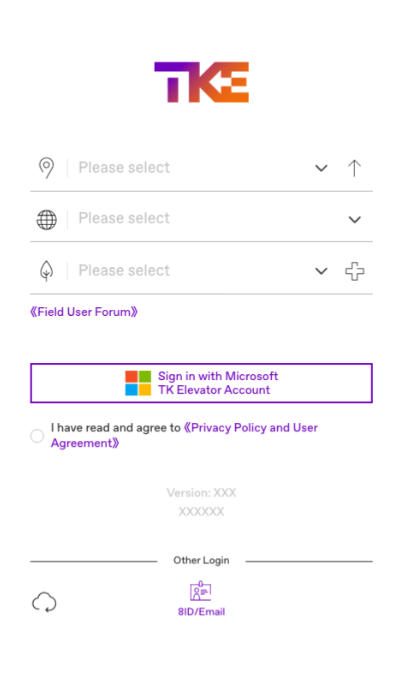Tap the globe icon
This screenshot has width=399, height=675.
46,220
